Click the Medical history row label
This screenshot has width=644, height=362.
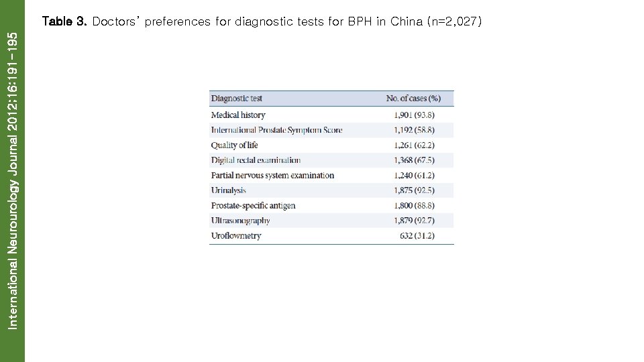238,115
